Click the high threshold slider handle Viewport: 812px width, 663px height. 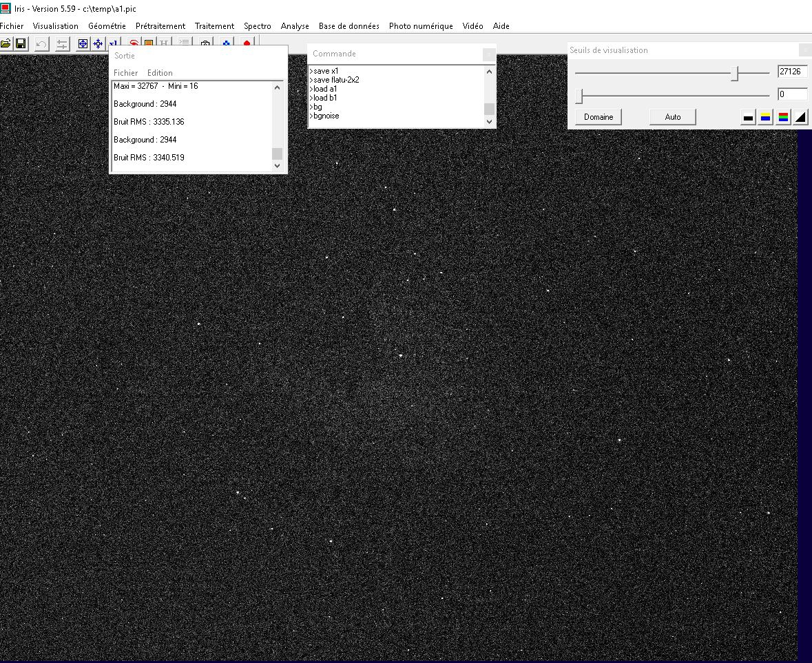point(734,73)
